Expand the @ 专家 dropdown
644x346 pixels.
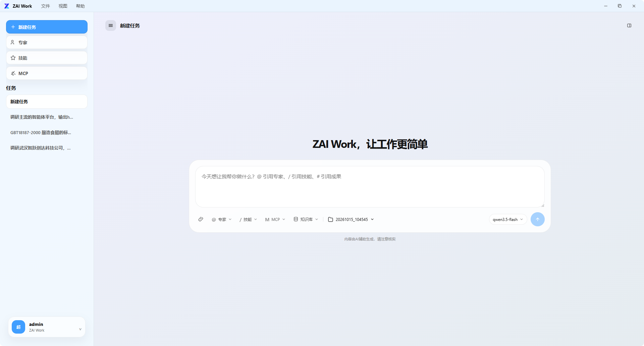(222, 219)
